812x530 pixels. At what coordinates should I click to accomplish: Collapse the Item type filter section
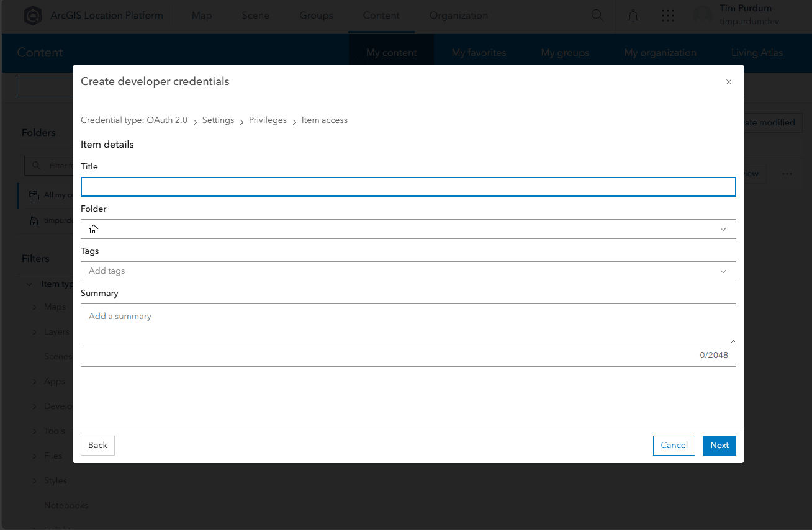click(29, 284)
